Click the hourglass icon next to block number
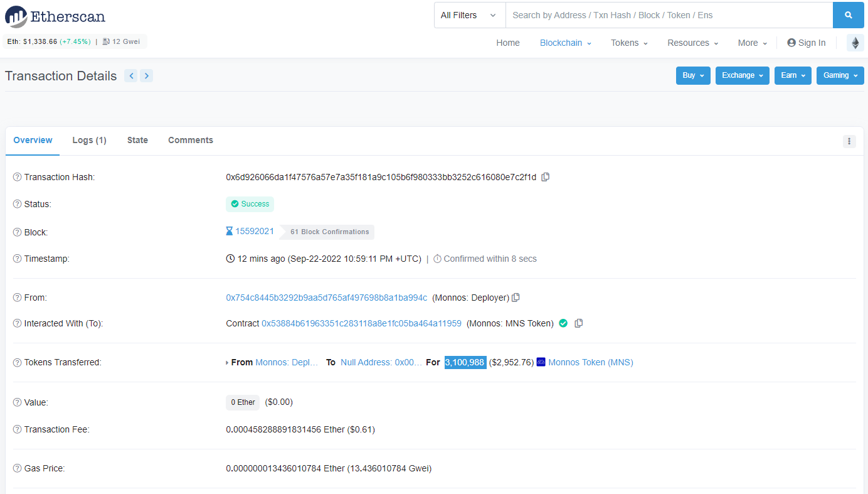Viewport: 868px width, 494px height. click(x=230, y=231)
